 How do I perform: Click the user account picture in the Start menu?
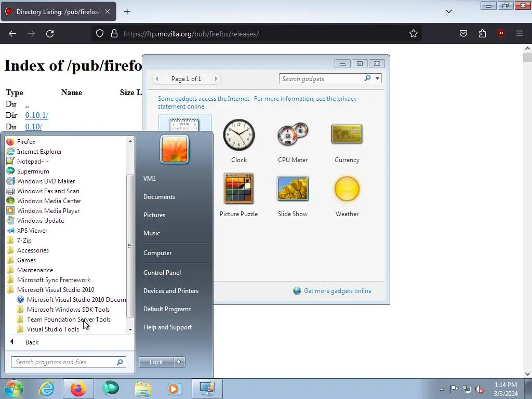[x=175, y=149]
